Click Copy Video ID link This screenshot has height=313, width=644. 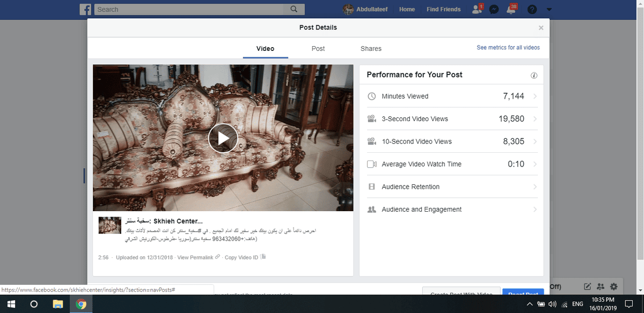pyautogui.click(x=241, y=258)
